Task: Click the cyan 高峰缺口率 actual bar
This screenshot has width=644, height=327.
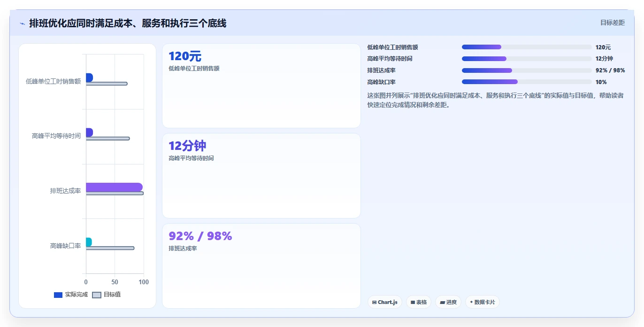Action: point(89,242)
